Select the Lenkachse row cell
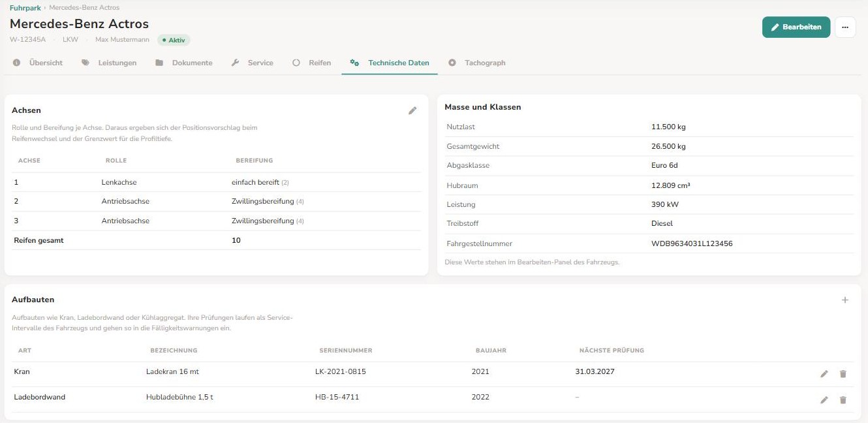Viewport: 868px width, 423px height. (x=119, y=182)
